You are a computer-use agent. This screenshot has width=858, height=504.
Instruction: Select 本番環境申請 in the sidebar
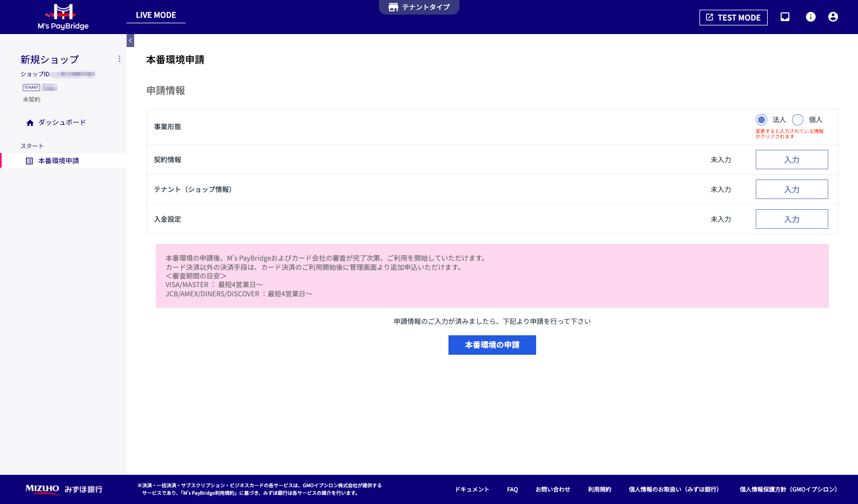[63, 161]
